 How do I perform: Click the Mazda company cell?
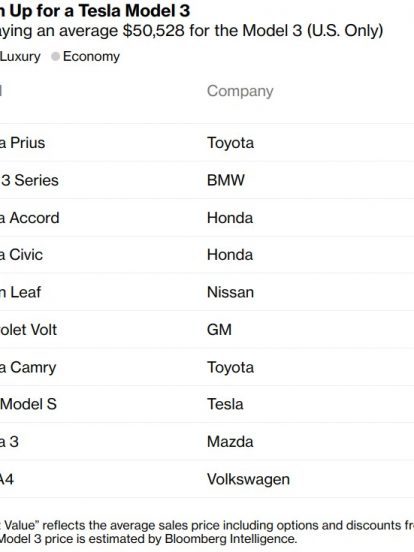pos(230,442)
